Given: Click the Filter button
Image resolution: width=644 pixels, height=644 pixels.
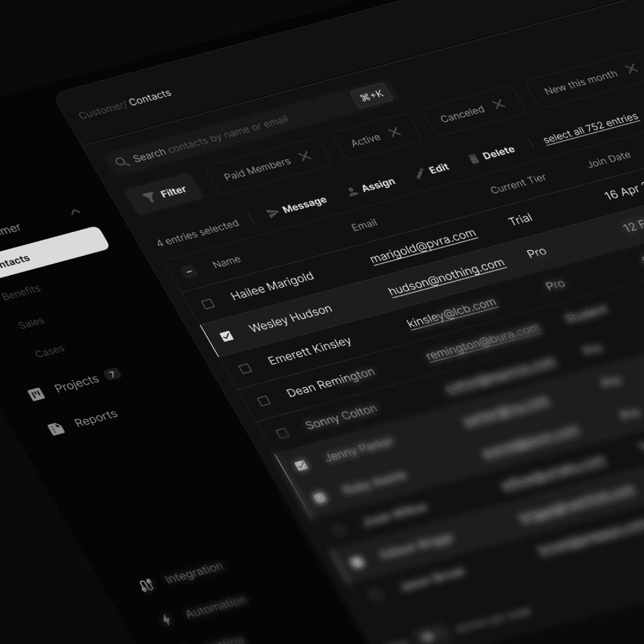Looking at the screenshot, I should [165, 193].
